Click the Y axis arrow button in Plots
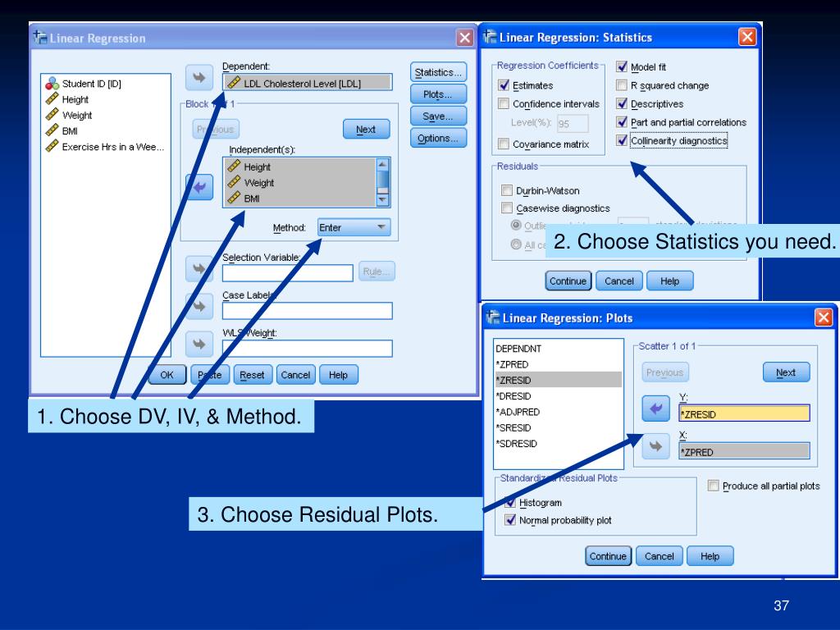Image resolution: width=840 pixels, height=630 pixels. point(655,409)
